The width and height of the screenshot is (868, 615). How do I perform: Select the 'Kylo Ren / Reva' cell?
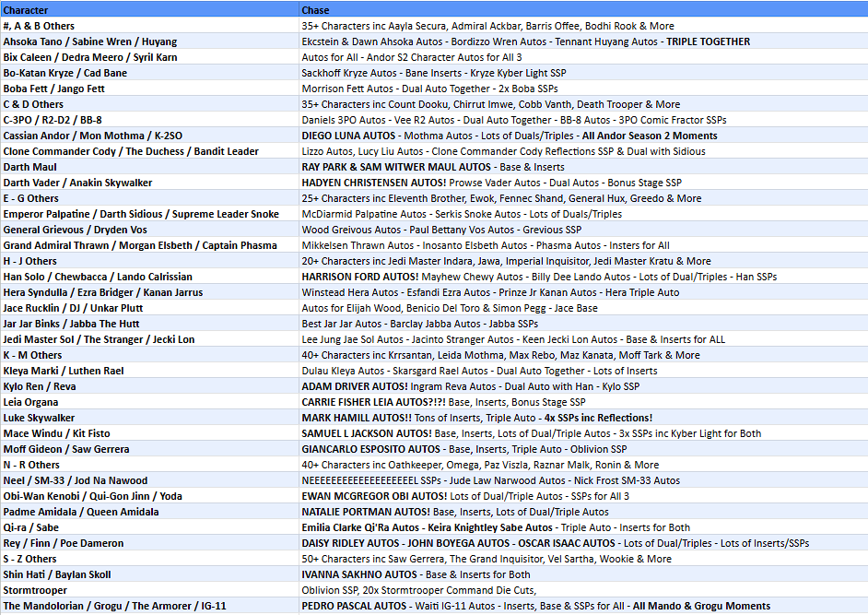click(149, 386)
